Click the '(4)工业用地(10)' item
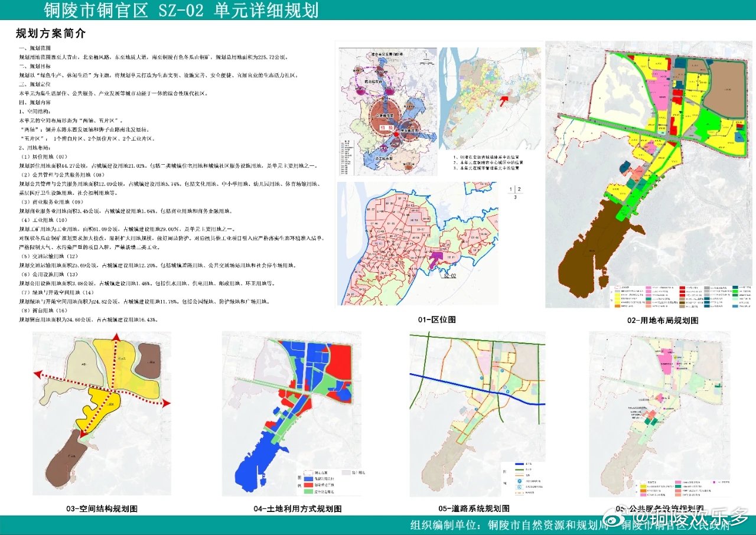 [45, 220]
